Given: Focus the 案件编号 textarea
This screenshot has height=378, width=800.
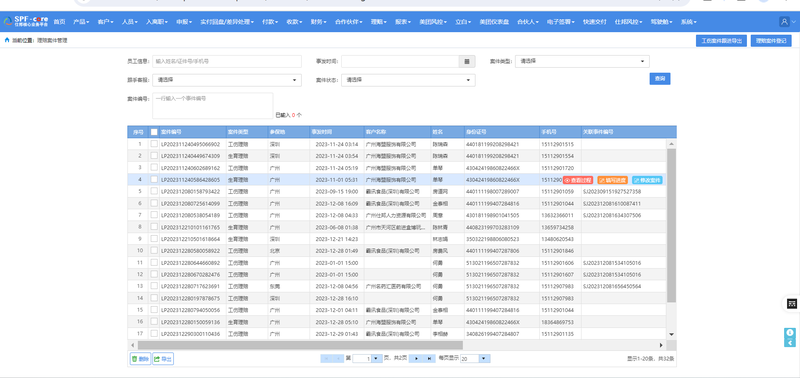Looking at the screenshot, I should point(213,106).
